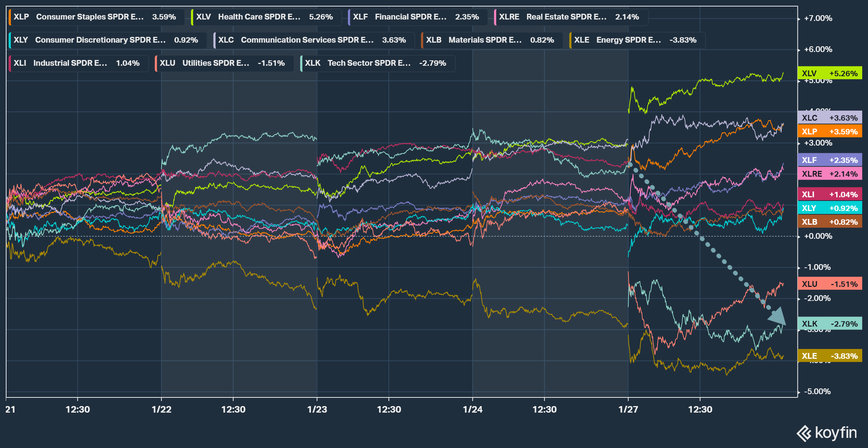The image size is (868, 448).
Task: Click the XLU -1.51% price tag
Action: (830, 284)
